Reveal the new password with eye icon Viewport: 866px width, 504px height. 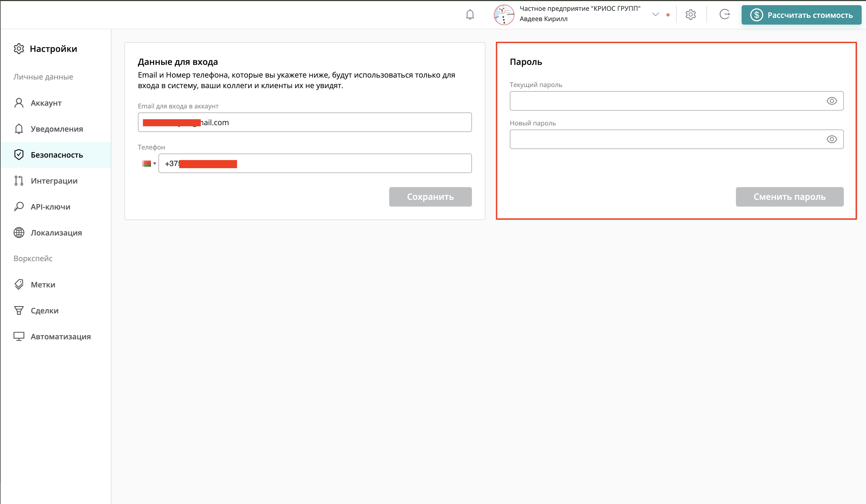[831, 140]
